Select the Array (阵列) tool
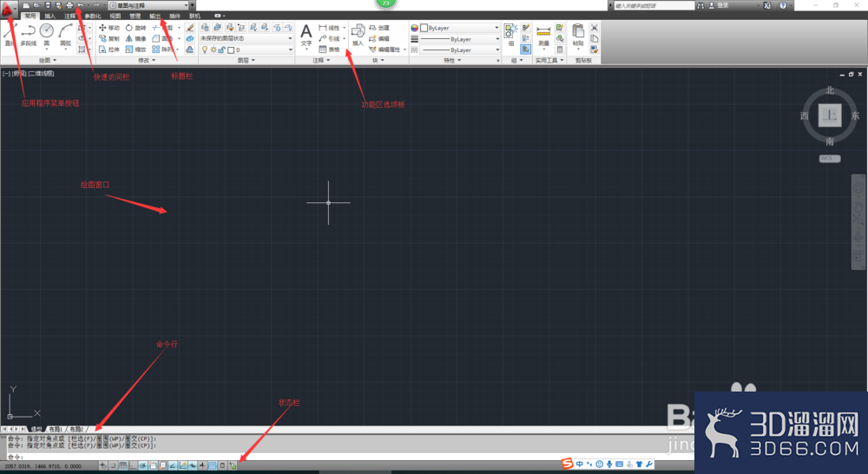 click(x=165, y=49)
